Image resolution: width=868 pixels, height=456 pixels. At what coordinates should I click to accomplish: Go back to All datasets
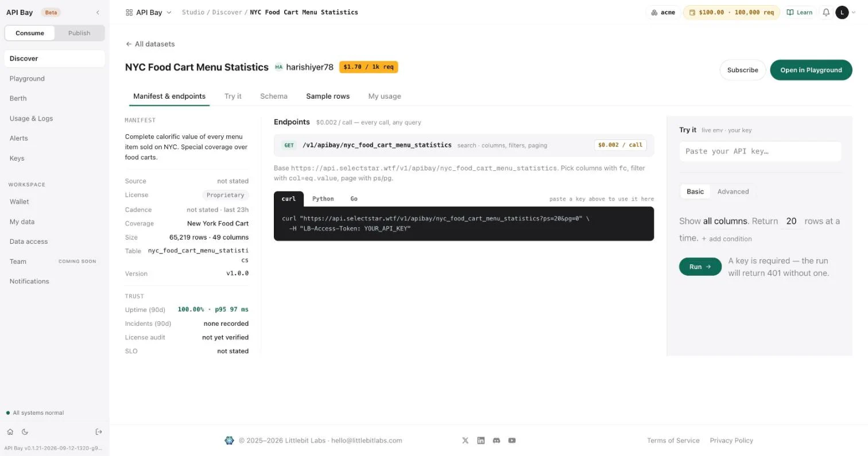pos(150,44)
